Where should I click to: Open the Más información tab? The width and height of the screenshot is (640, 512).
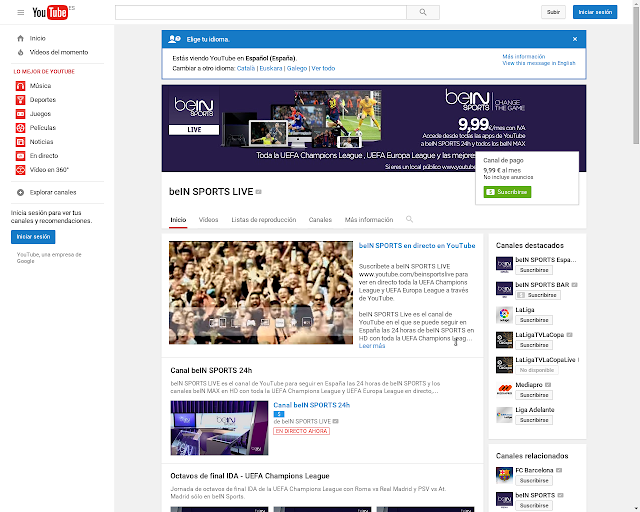pos(369,220)
